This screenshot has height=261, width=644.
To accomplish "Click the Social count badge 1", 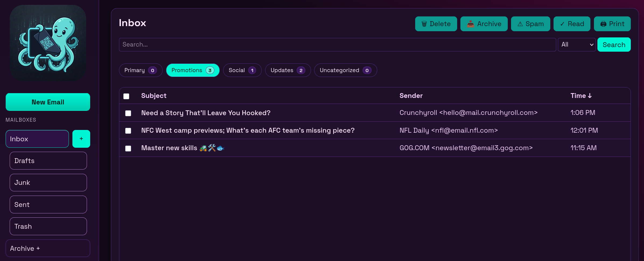I will click(x=252, y=70).
